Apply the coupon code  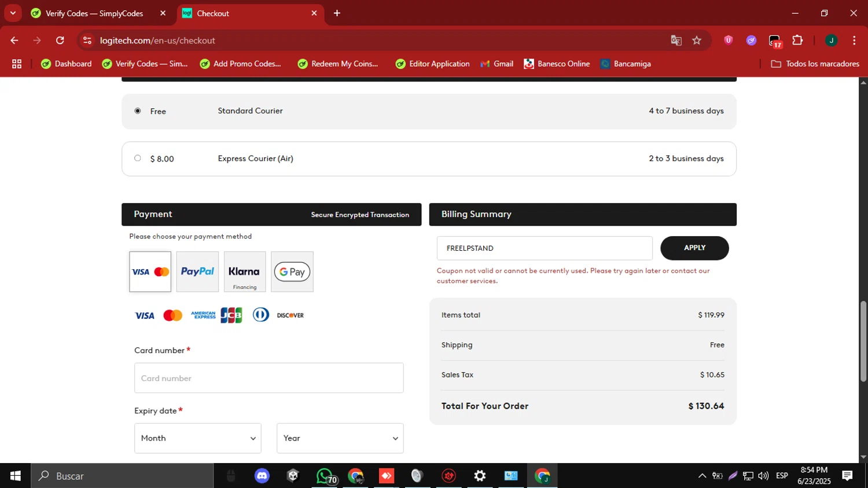pos(694,248)
